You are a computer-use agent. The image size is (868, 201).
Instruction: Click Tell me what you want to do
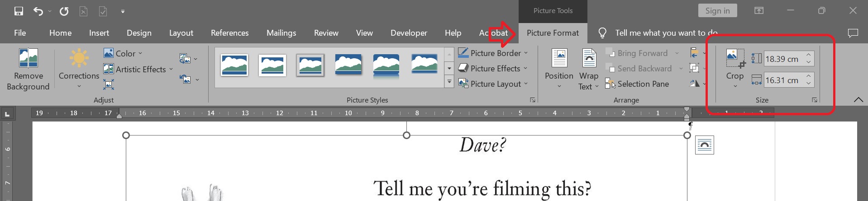tap(666, 33)
